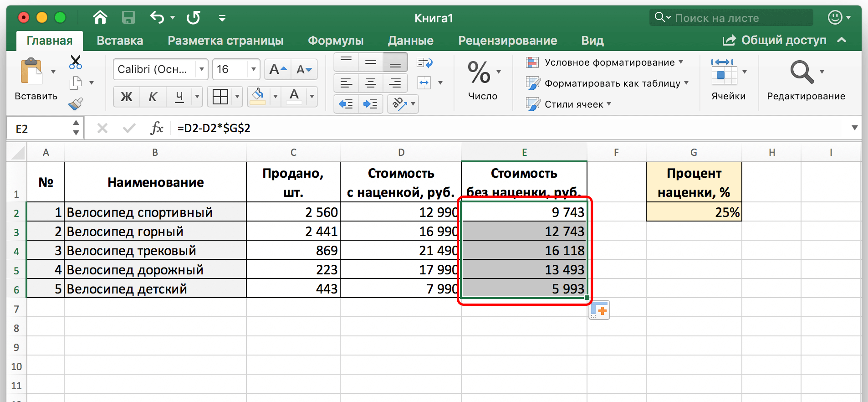Switch to the Главная tab
Viewport: 868px width, 402px height.
coord(50,41)
